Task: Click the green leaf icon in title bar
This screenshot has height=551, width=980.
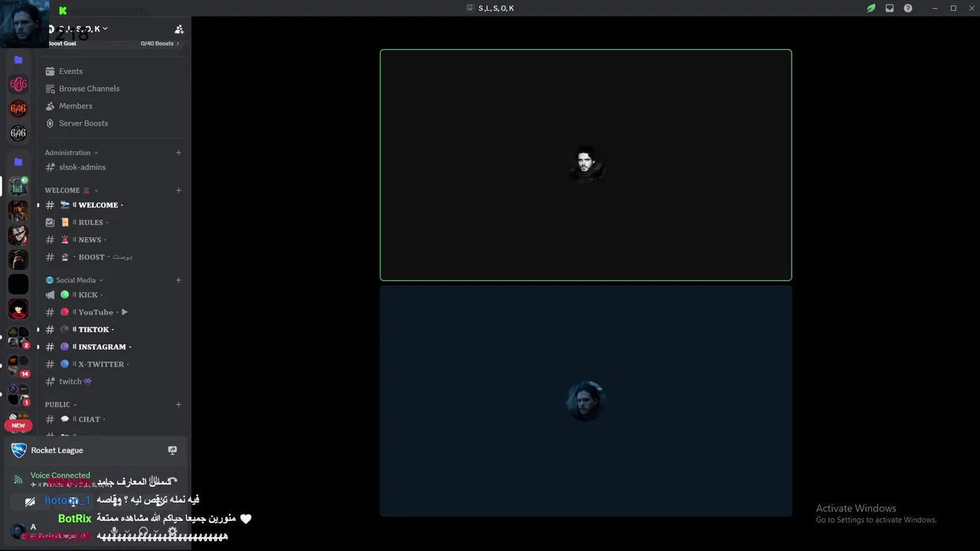Action: click(871, 8)
